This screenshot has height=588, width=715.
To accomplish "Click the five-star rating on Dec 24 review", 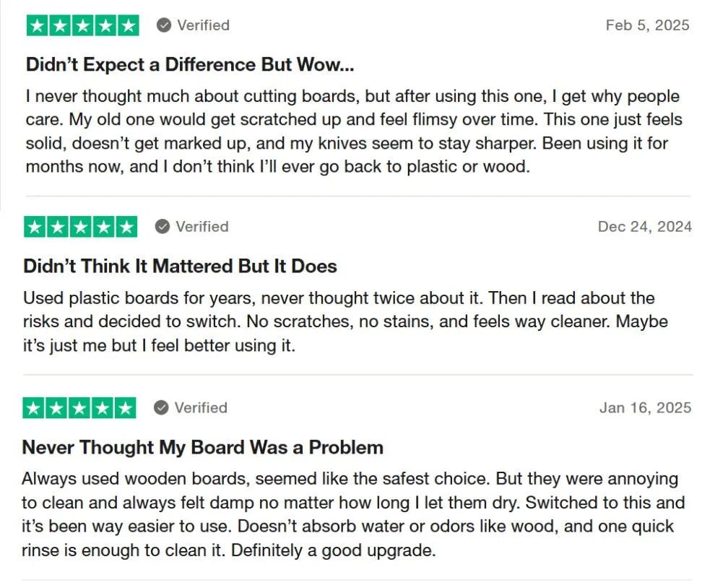I will click(81, 227).
